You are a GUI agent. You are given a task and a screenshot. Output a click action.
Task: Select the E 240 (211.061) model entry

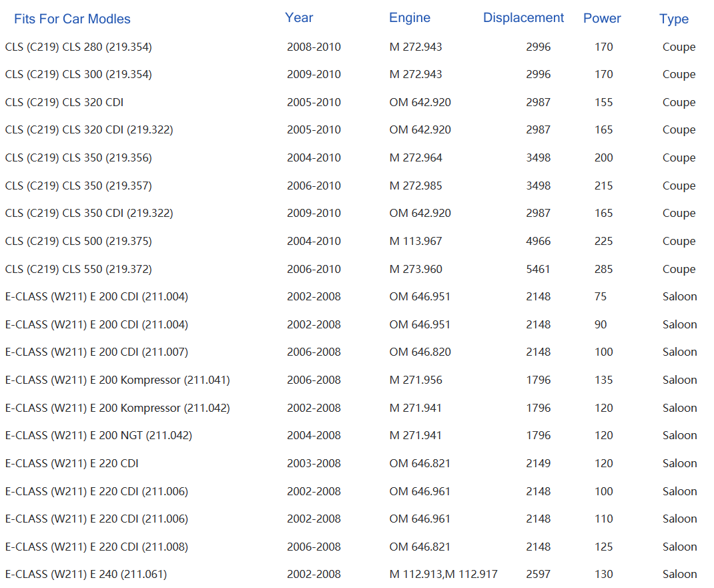tap(85, 574)
